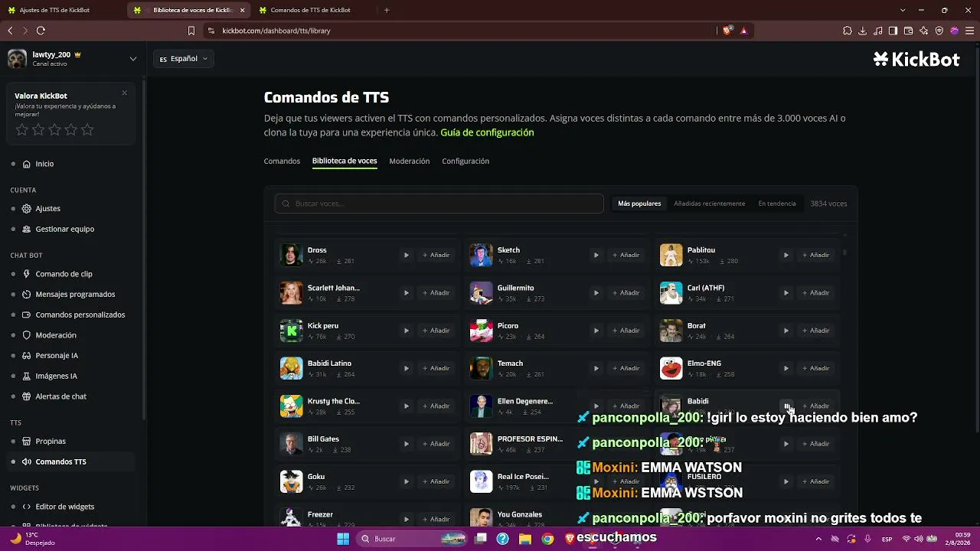Switch to the Comandos tab
The width and height of the screenshot is (980, 551).
click(282, 161)
